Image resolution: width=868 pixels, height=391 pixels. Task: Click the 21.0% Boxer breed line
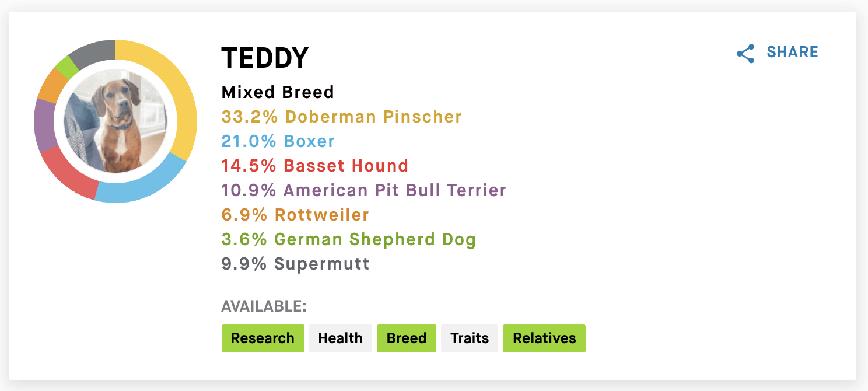tap(278, 141)
